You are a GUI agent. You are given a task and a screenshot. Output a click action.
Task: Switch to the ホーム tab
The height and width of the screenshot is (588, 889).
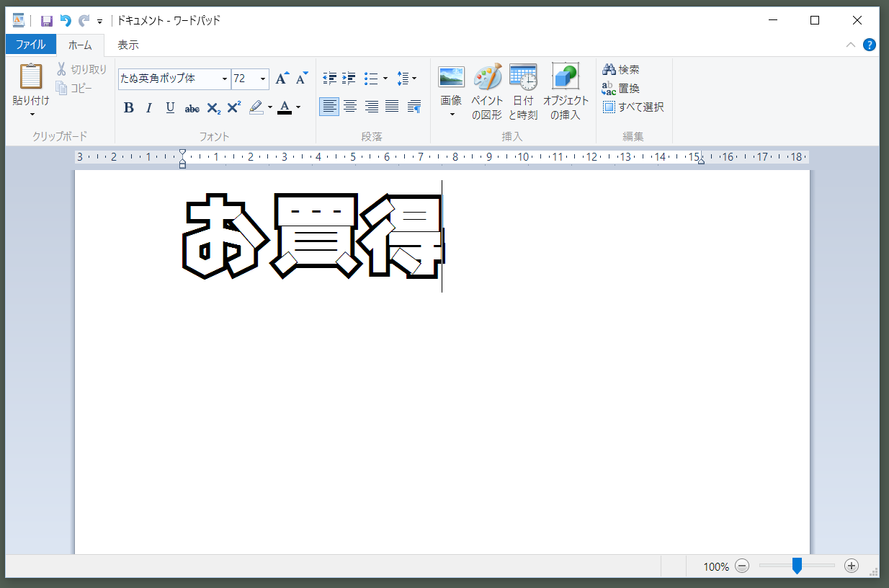point(80,45)
